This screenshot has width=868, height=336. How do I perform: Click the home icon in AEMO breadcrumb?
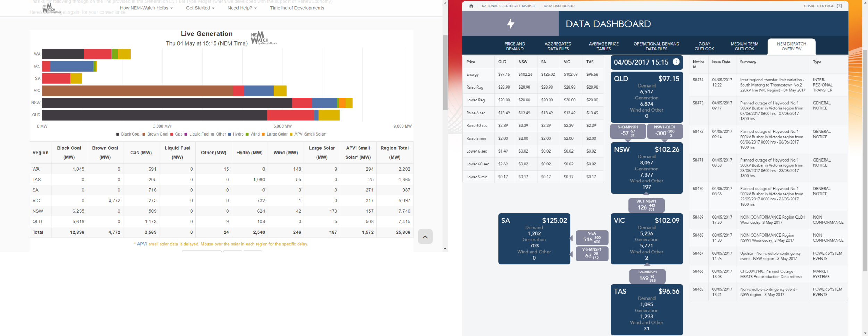tap(471, 6)
